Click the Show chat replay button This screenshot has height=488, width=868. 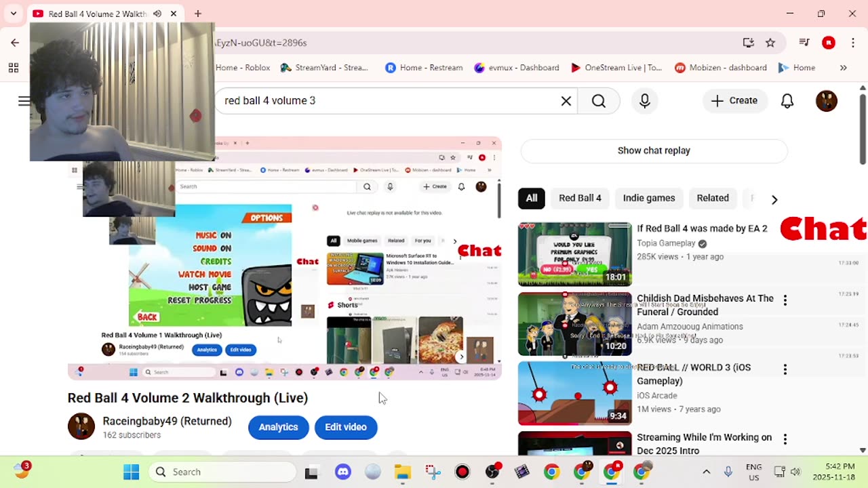point(654,150)
